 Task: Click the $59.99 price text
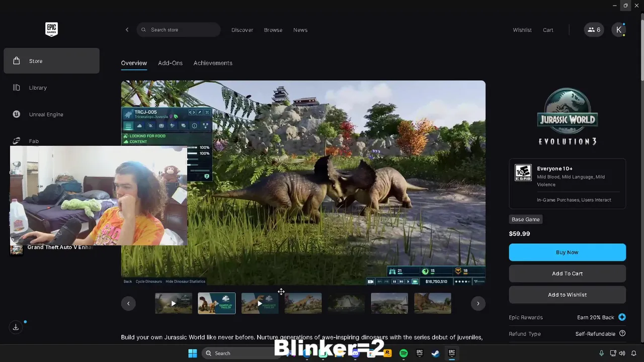(x=519, y=234)
